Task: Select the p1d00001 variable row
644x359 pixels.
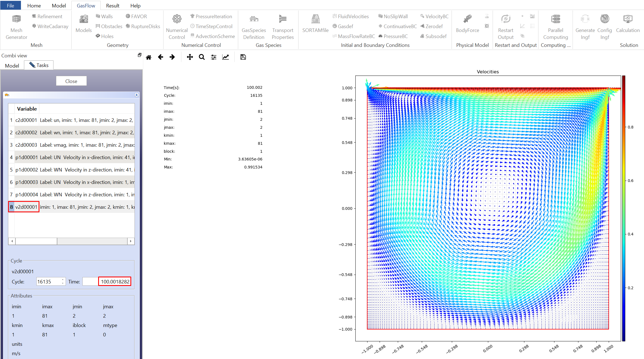Action: click(26, 157)
